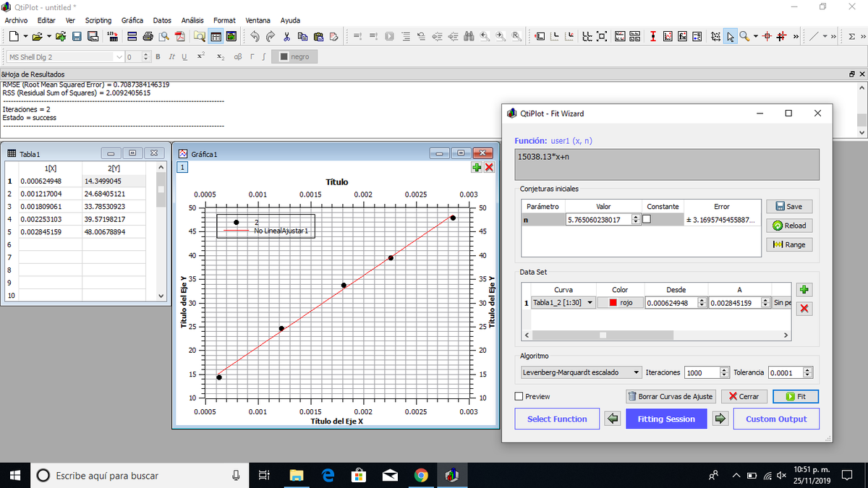Screen dimensions: 868x488
Task: Toggle the arrow pointer selection tool
Action: (731, 36)
